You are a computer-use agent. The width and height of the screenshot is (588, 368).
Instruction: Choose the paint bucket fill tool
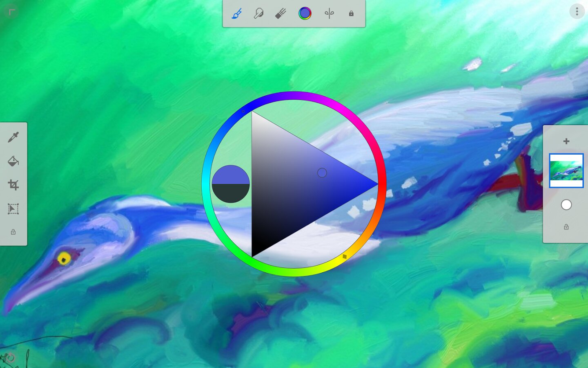click(x=13, y=161)
